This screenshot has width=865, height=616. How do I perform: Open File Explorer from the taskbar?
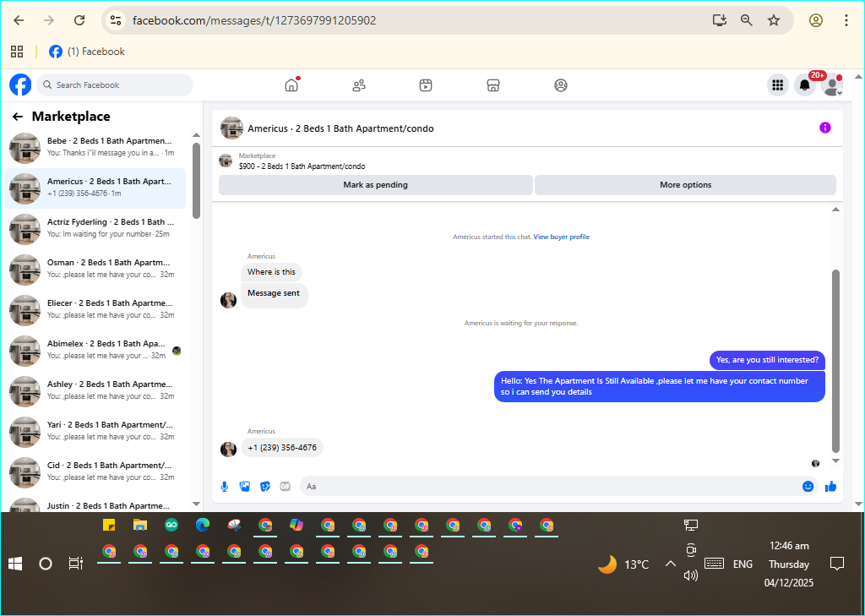pos(140,525)
